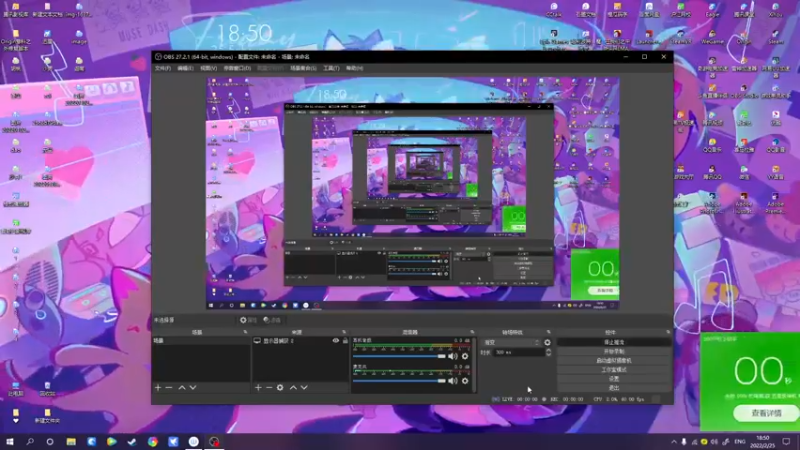Click the 退出 button in Controls
The width and height of the screenshot is (800, 450).
click(x=614, y=388)
